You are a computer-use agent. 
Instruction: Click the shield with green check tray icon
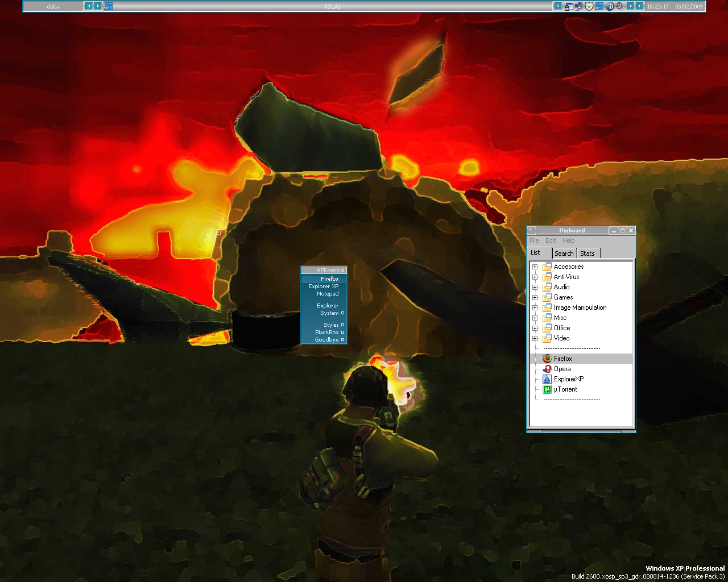(x=589, y=6)
